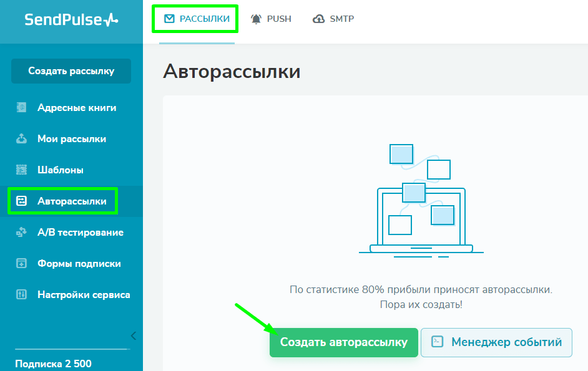Image resolution: width=588 pixels, height=371 pixels.
Task: Click the envelope icon beside Рассылки
Action: (x=170, y=18)
